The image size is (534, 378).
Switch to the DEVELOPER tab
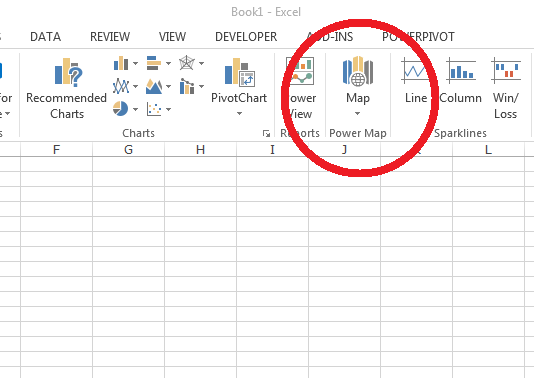tap(246, 36)
